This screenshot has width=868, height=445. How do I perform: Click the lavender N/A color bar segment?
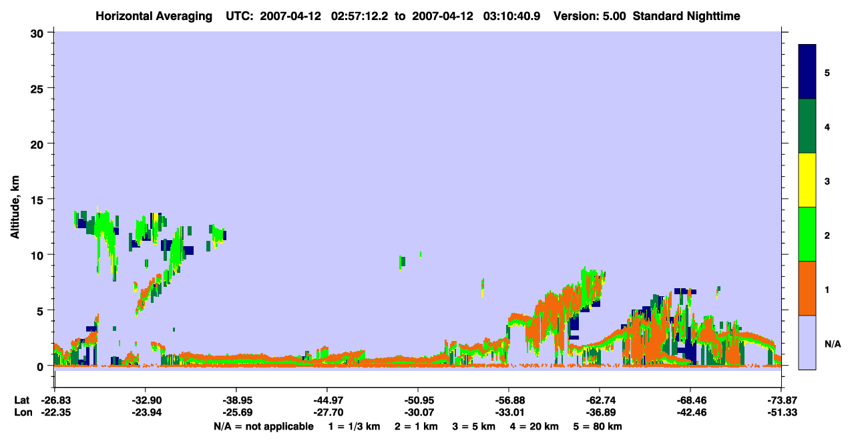(x=807, y=342)
